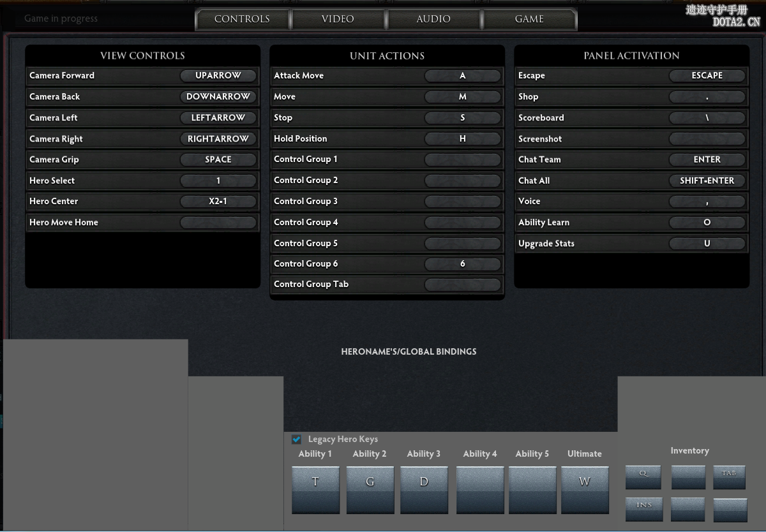The width and height of the screenshot is (766, 532).
Task: Select the inventory slot bound to INS
Action: tap(643, 509)
